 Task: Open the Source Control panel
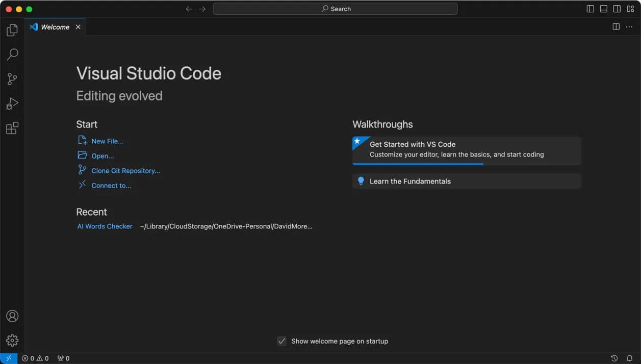click(x=11, y=79)
